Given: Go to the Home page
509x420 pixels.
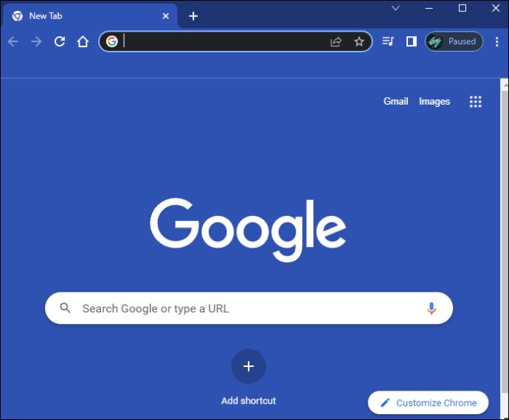Looking at the screenshot, I should click(83, 41).
